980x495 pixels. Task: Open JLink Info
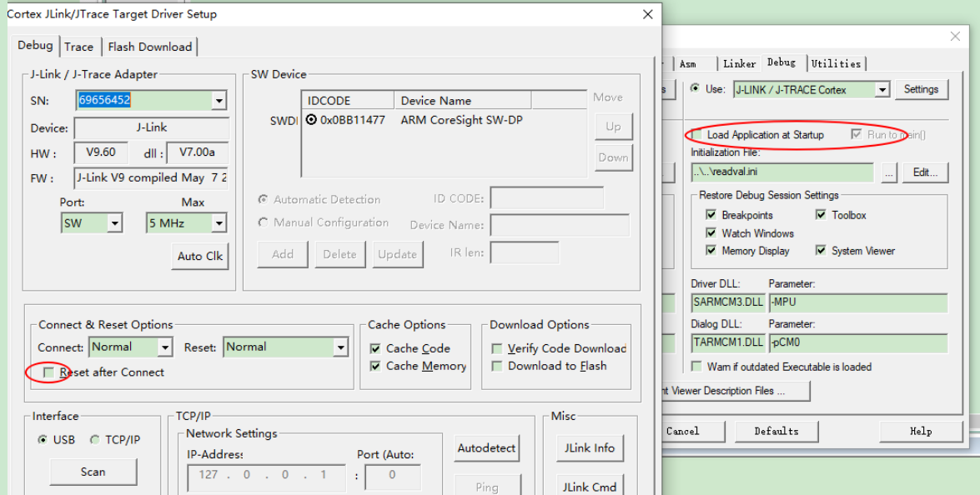[590, 448]
